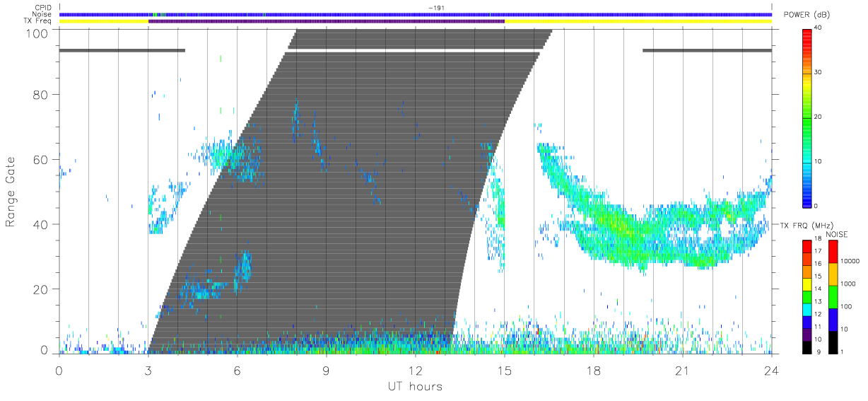
Task: Click the x-axis tick label 3
Action: point(148,369)
